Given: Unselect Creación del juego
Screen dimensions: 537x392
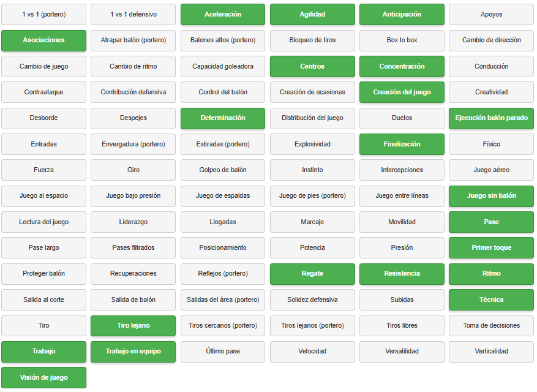Looking at the screenshot, I should coord(402,92).
